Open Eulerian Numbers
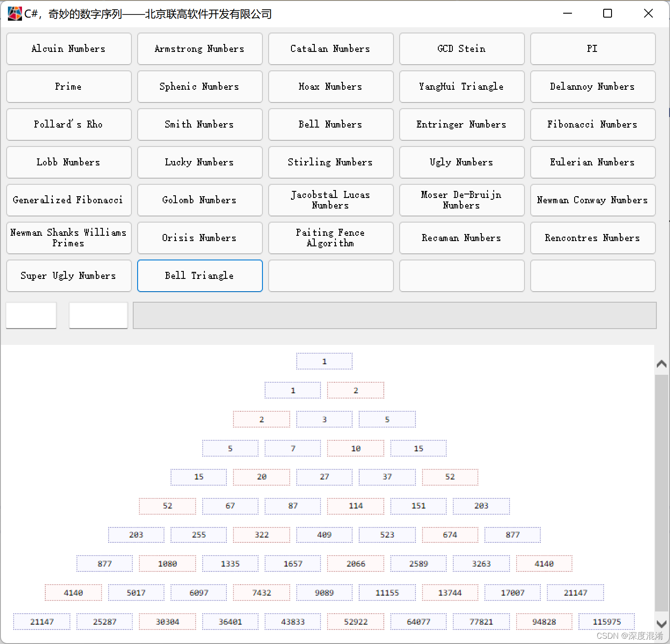This screenshot has height=644, width=670. click(x=593, y=162)
